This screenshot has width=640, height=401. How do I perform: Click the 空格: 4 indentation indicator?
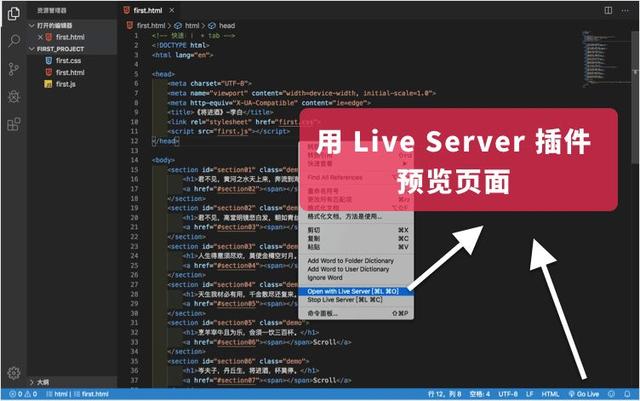point(480,394)
